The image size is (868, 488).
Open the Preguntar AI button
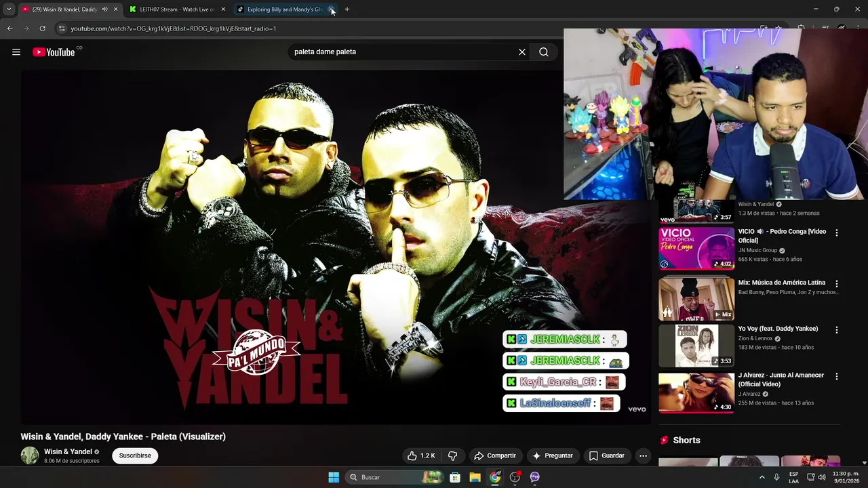point(553,455)
